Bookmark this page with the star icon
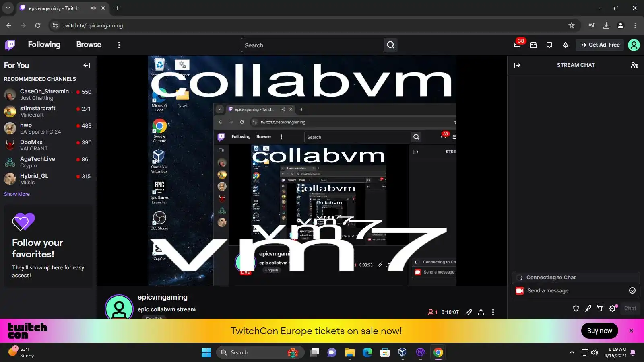 (x=572, y=25)
